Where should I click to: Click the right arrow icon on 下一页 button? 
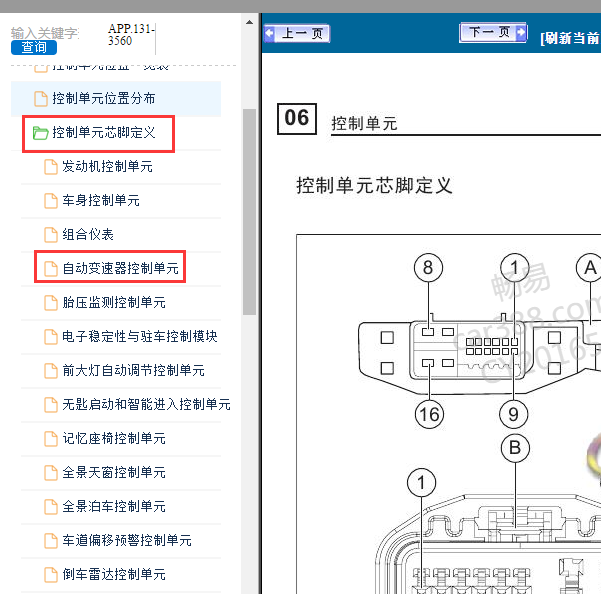point(521,32)
